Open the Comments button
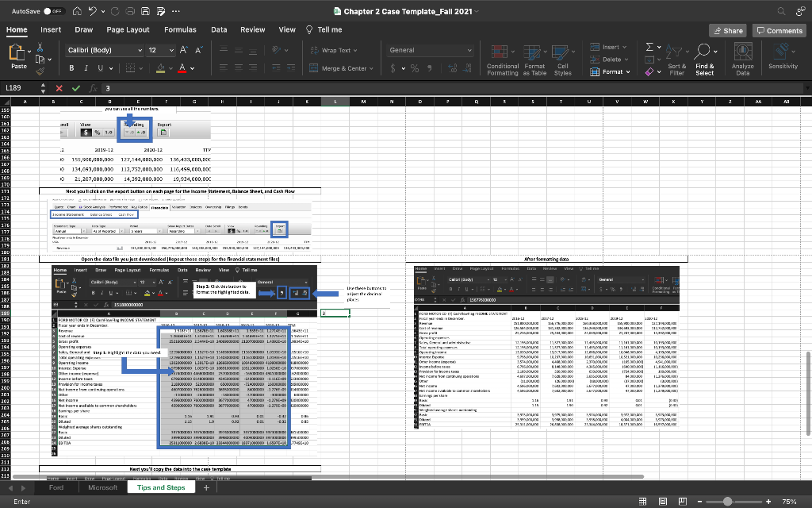Image resolution: width=812 pixels, height=508 pixels. click(779, 30)
